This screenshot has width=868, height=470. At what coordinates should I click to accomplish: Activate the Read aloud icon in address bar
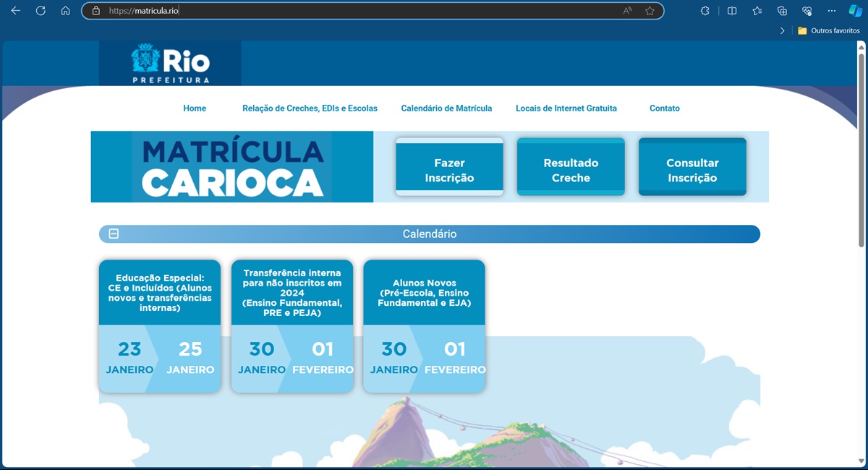tap(627, 11)
